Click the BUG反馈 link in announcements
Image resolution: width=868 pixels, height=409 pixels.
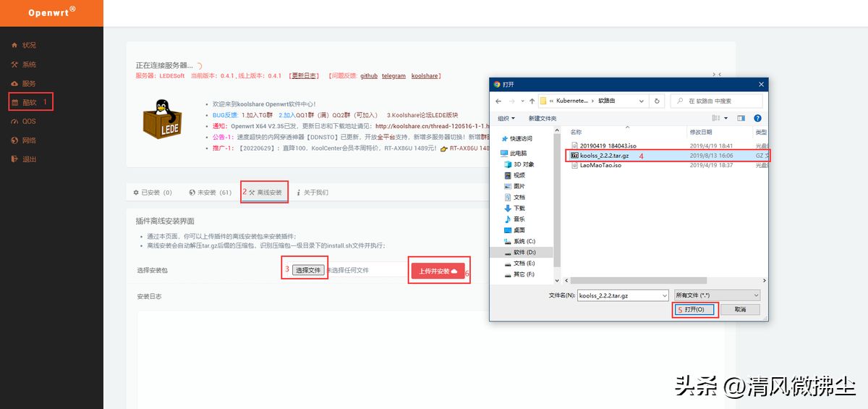click(225, 114)
